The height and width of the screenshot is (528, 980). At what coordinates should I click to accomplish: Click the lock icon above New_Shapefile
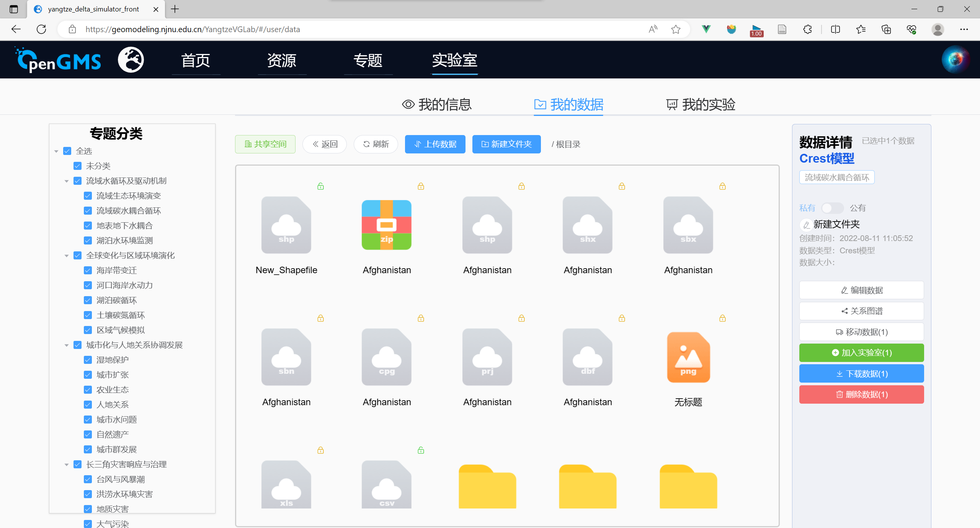320,186
